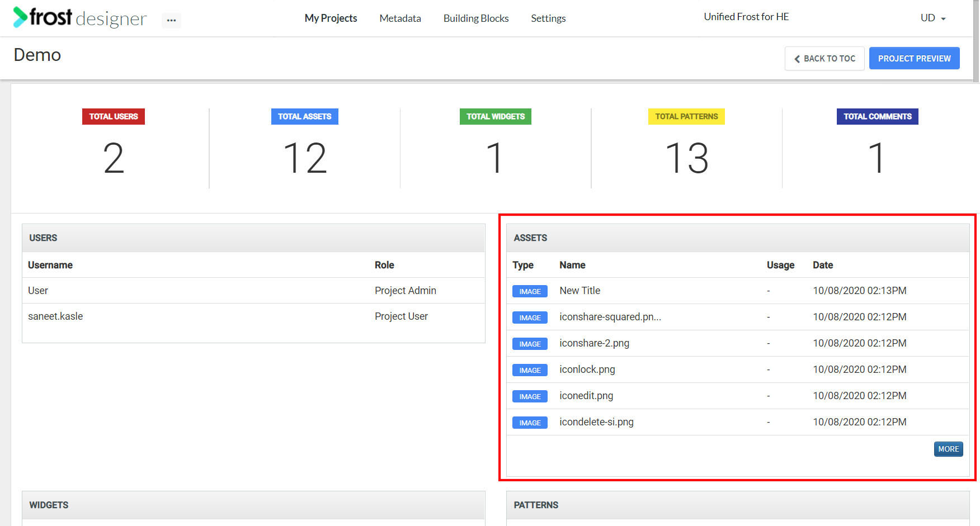
Task: Open the iconshare-2.png asset
Action: [594, 343]
